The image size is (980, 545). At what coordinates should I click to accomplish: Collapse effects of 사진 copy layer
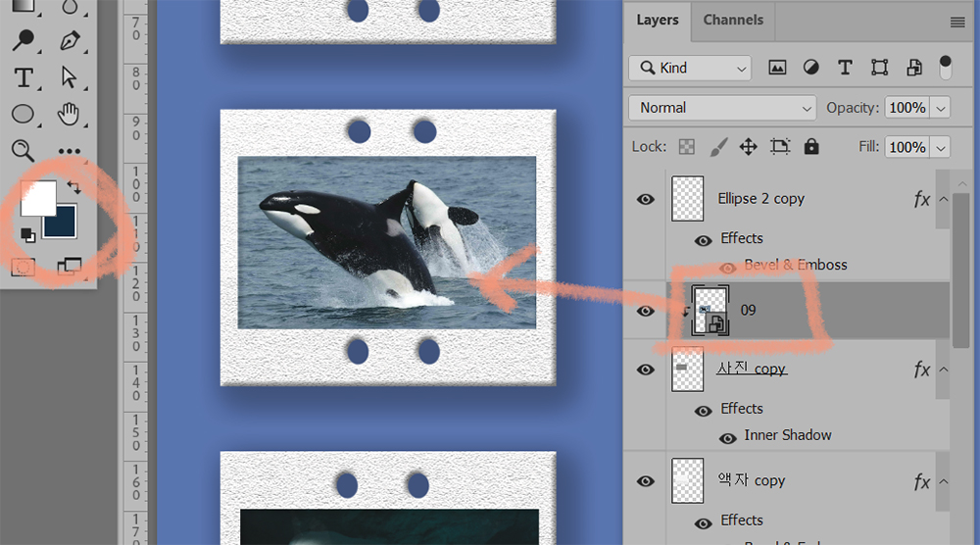944,370
